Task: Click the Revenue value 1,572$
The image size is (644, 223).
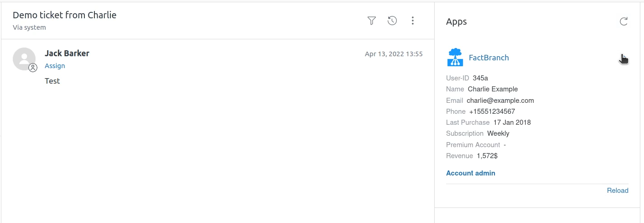Action: 487,156
